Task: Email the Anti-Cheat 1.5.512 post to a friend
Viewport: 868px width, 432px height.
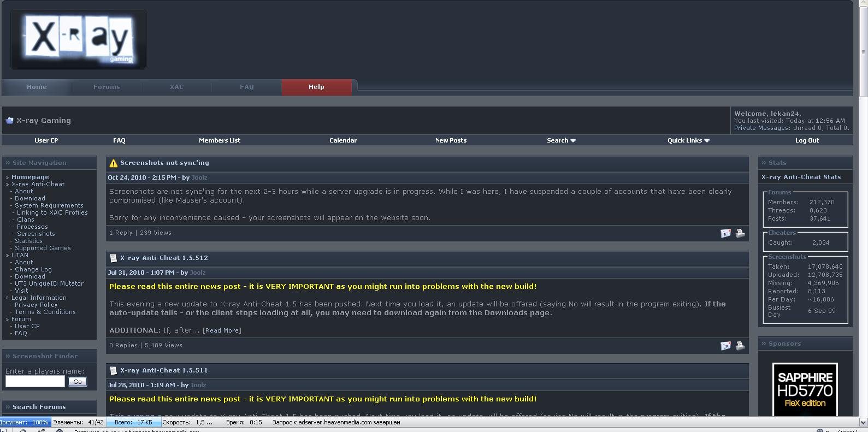Action: pyautogui.click(x=725, y=346)
